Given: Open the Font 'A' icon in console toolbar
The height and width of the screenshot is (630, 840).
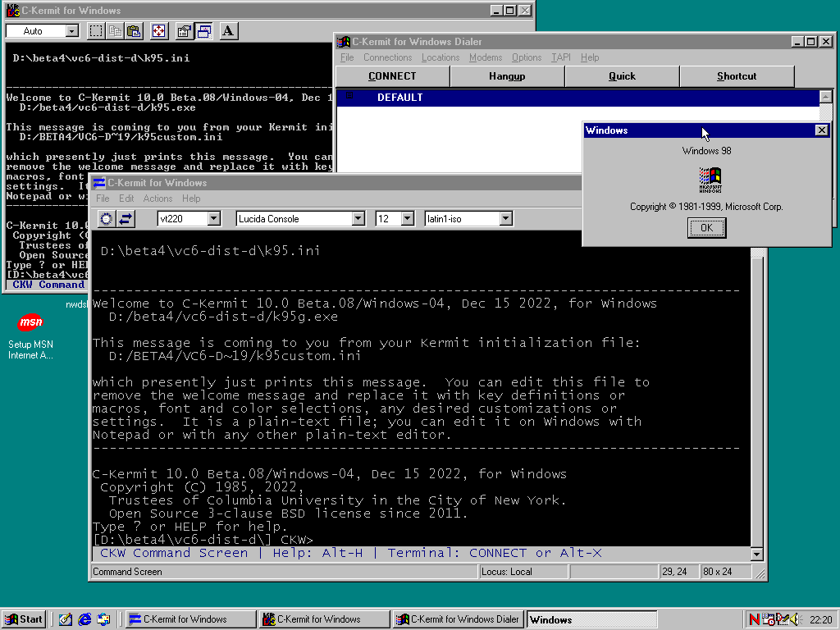Looking at the screenshot, I should point(228,31).
